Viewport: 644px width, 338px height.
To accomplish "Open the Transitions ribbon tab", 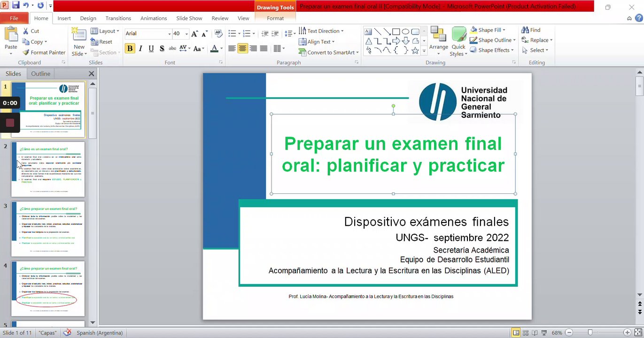I will point(118,18).
